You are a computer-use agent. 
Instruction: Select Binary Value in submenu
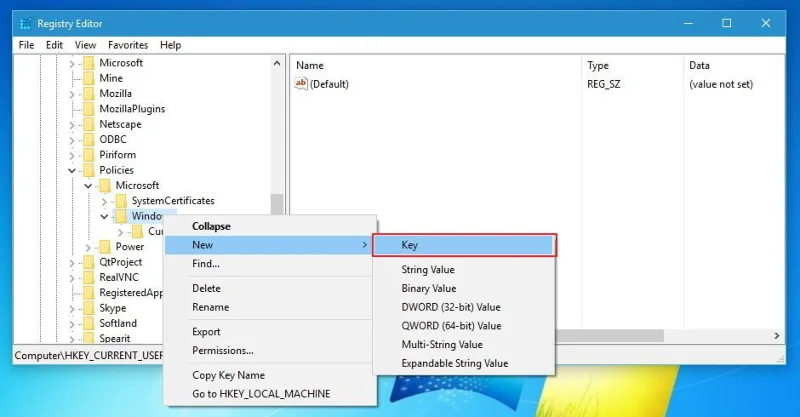click(464, 288)
